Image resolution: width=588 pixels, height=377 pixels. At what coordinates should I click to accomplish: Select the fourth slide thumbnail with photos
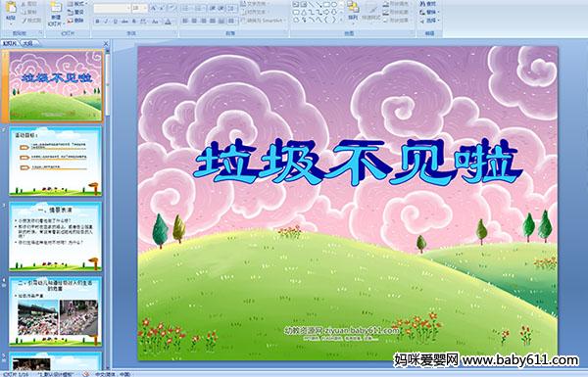point(55,311)
